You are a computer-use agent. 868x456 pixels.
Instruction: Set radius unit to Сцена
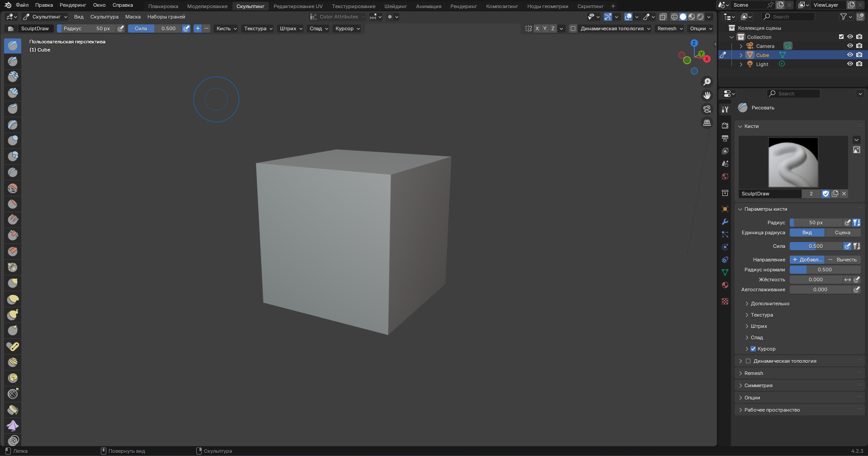pyautogui.click(x=843, y=233)
